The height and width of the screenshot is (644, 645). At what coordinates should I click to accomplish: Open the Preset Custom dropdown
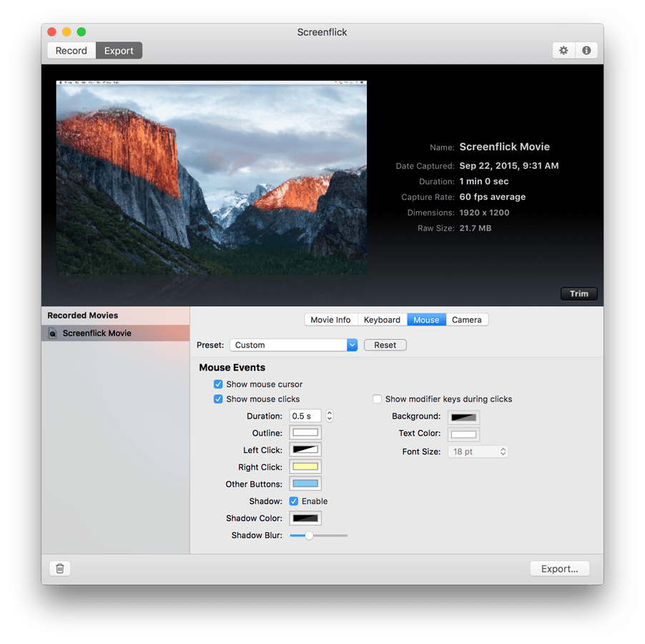(x=293, y=345)
